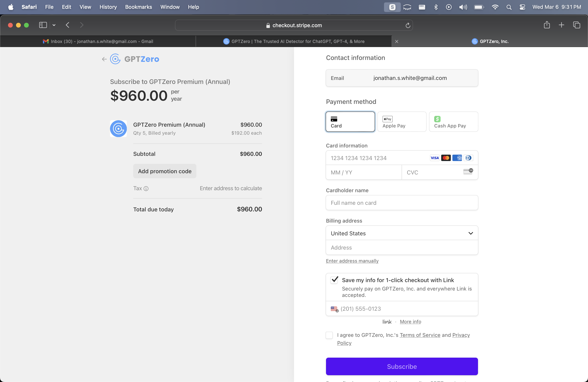Reload the page with refresh icon

[408, 25]
